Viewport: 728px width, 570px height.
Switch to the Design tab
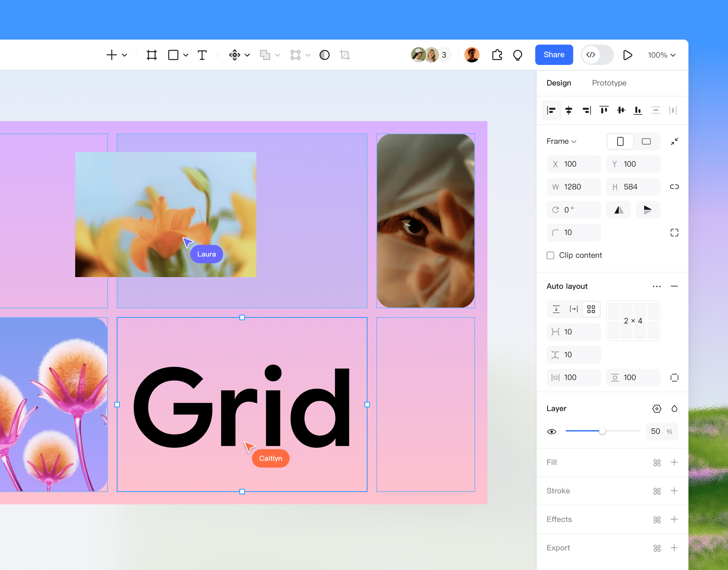[x=559, y=83]
